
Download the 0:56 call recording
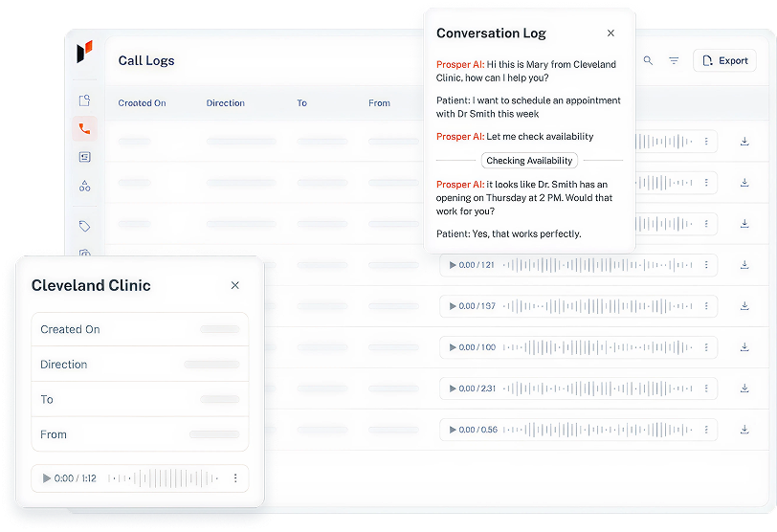pyautogui.click(x=744, y=430)
